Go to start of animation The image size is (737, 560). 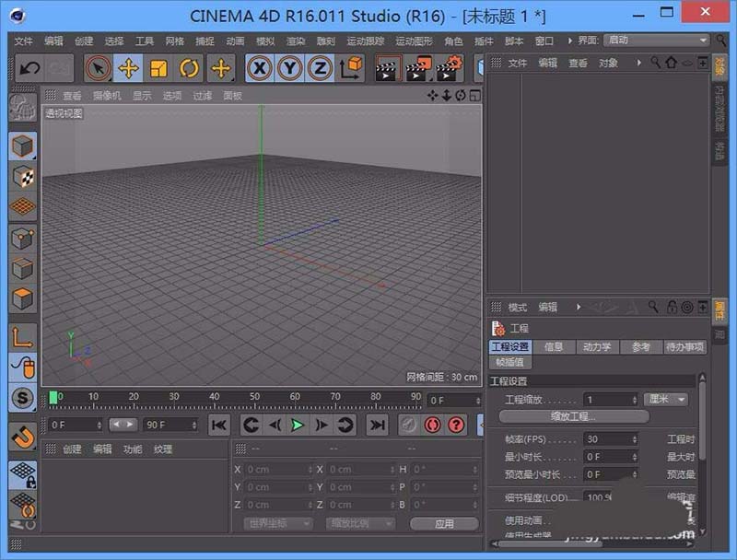pos(218,426)
